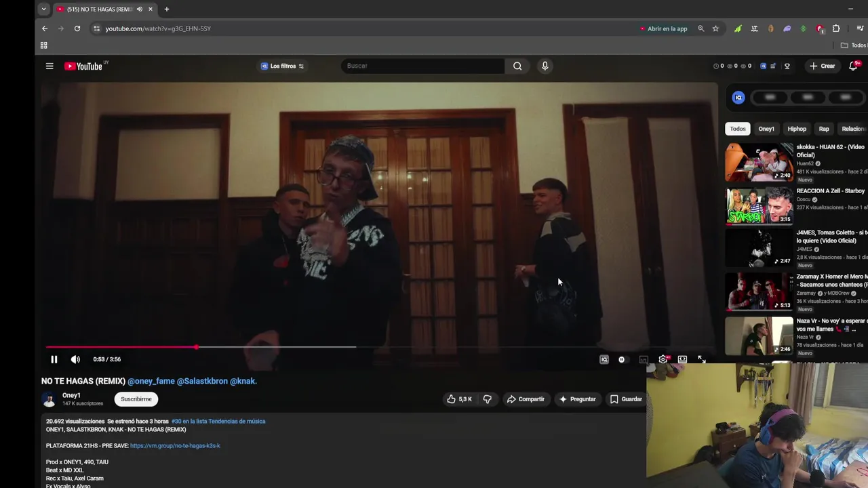This screenshot has width=868, height=488.
Task: Open the browser zoom magnifier icon
Action: 701,28
